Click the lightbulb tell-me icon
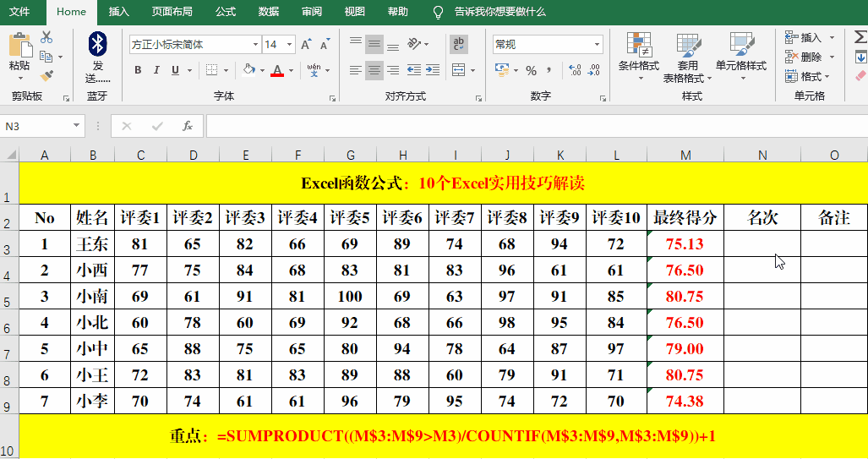 coord(438,12)
